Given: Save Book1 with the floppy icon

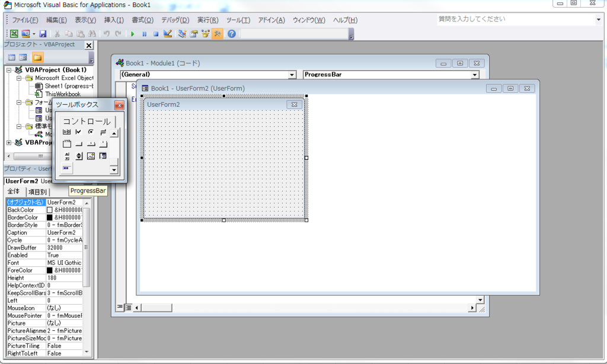Looking at the screenshot, I should (x=43, y=34).
